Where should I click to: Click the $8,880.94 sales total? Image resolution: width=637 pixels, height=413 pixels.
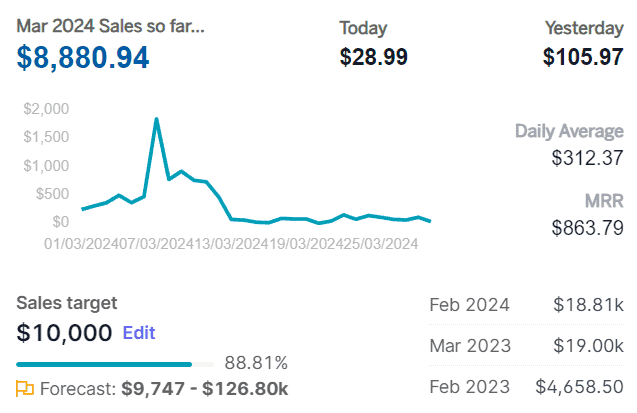pos(83,57)
